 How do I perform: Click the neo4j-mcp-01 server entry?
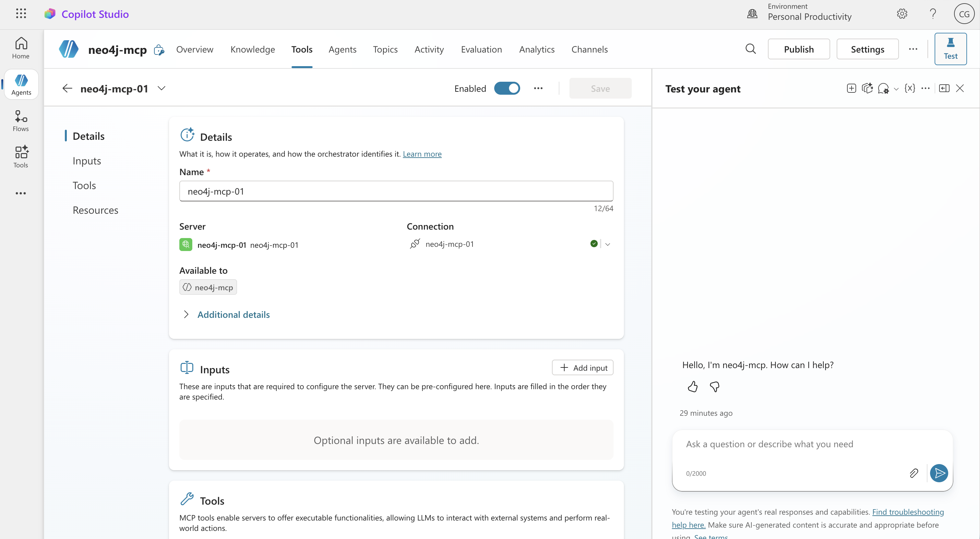tap(239, 244)
